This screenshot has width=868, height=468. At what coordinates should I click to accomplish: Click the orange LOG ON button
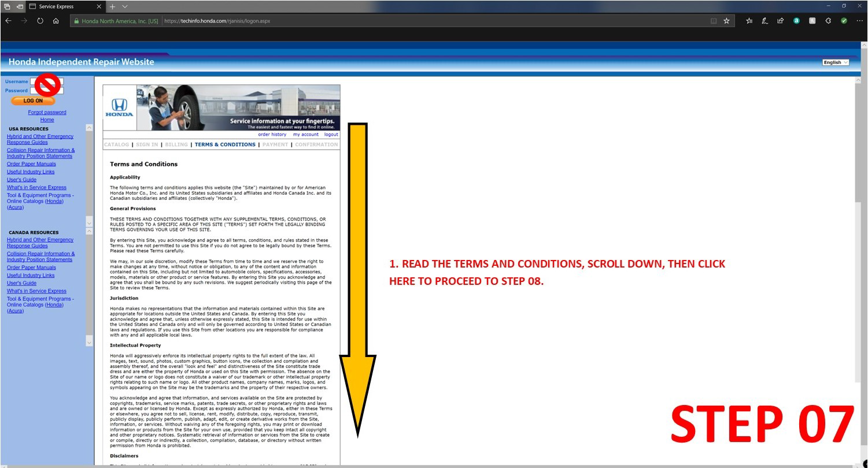click(x=33, y=101)
